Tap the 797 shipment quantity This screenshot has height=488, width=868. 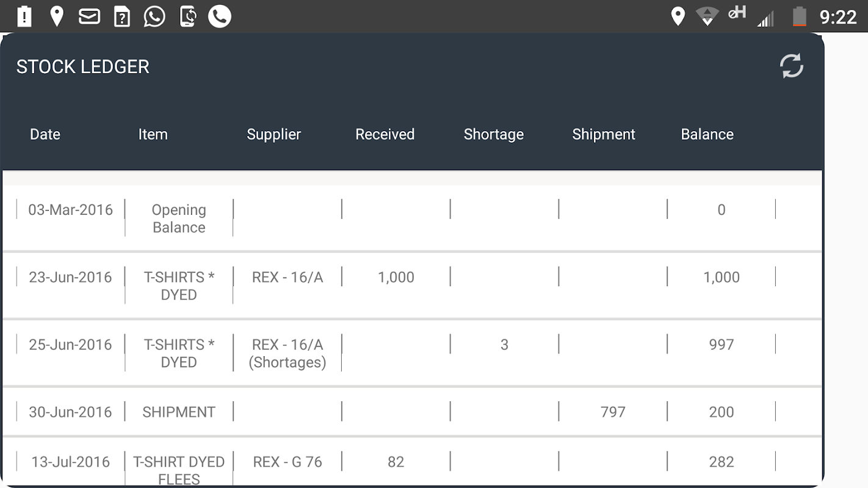613,412
